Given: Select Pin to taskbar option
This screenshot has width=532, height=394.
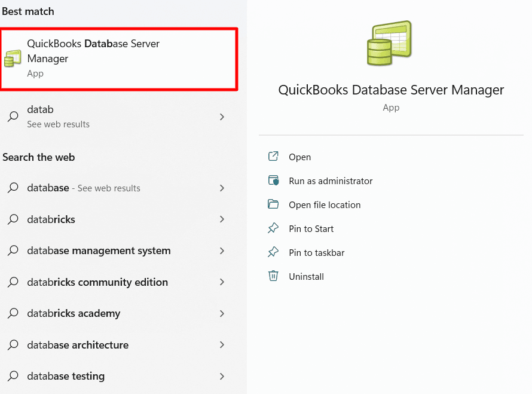Looking at the screenshot, I should point(316,252).
